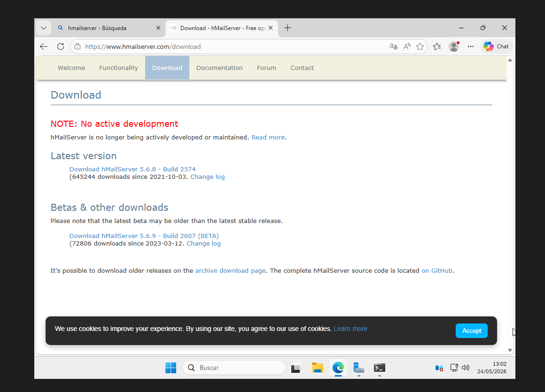Open a new tab with plus button
The width and height of the screenshot is (545, 392).
pyautogui.click(x=288, y=28)
